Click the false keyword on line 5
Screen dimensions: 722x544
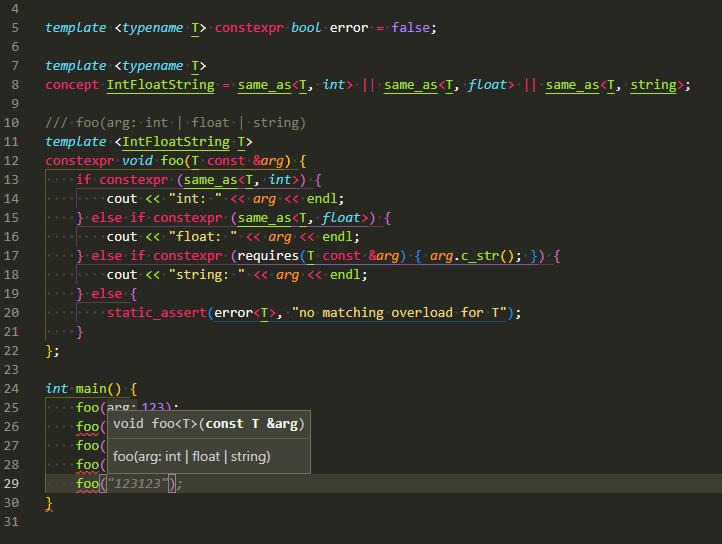[x=412, y=27]
